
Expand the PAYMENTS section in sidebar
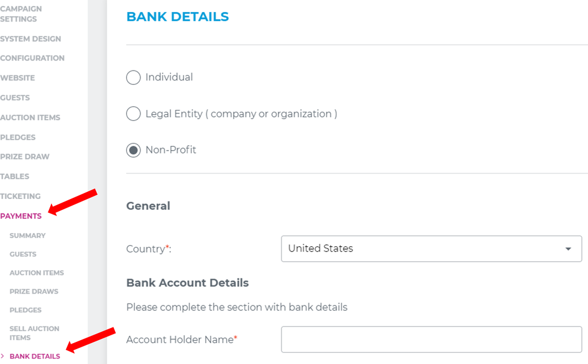pos(21,216)
